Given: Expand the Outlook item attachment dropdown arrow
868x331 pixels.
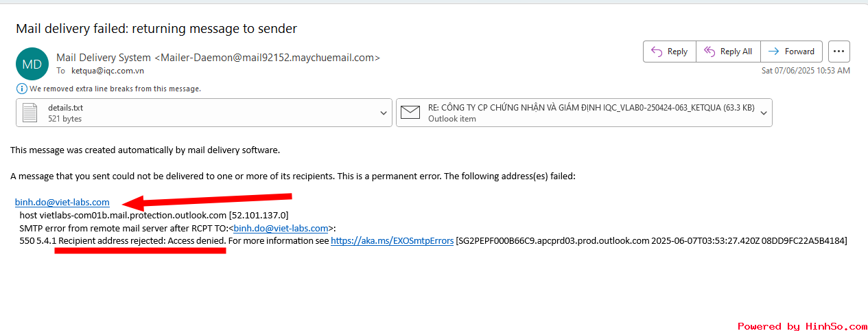Looking at the screenshot, I should pyautogui.click(x=764, y=113).
